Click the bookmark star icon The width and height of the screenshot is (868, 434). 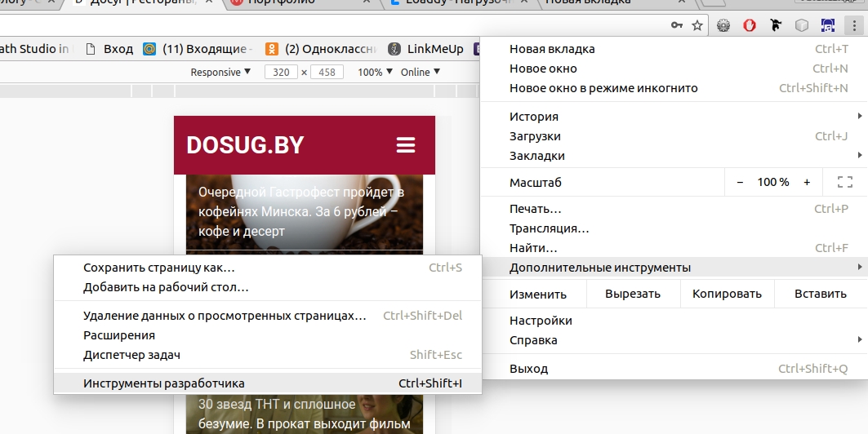pyautogui.click(x=697, y=25)
